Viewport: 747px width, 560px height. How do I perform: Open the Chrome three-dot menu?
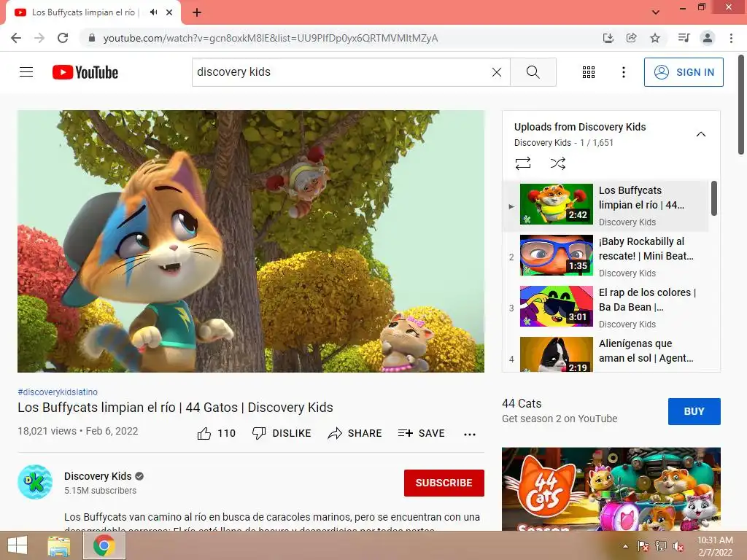pyautogui.click(x=731, y=38)
